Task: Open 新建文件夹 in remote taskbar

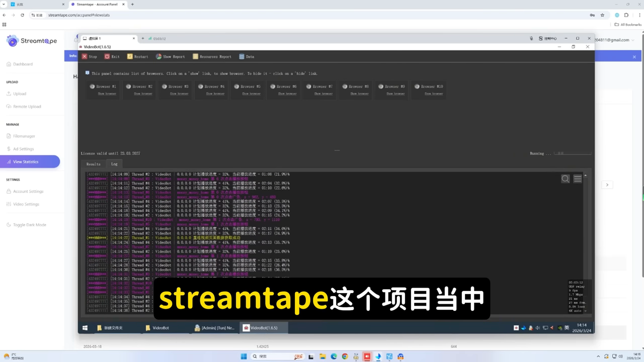Action: click(x=109, y=328)
